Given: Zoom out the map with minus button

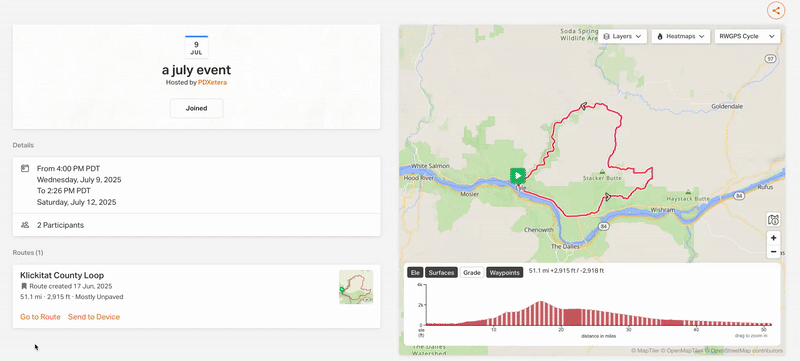Looking at the screenshot, I should 773,252.
